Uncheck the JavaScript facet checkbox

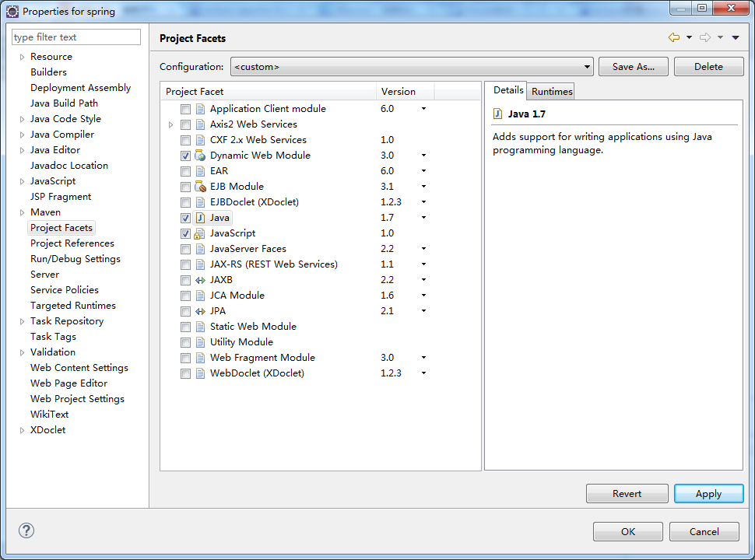[x=185, y=233]
